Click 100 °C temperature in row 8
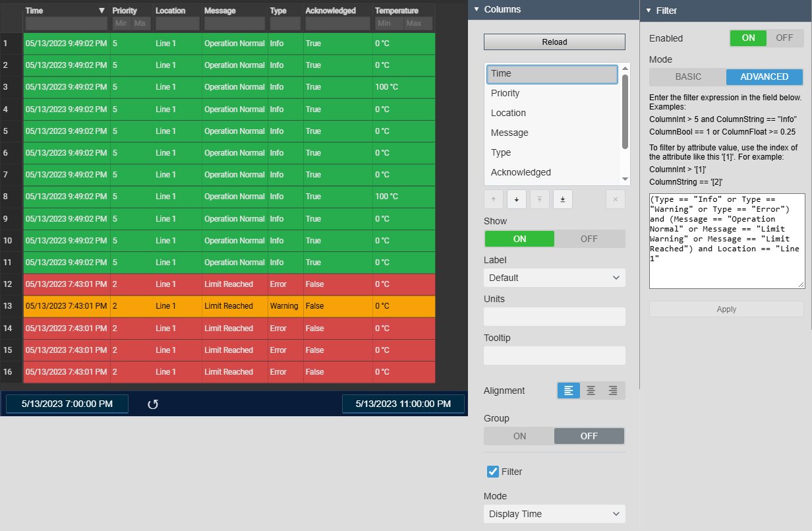Screen dimensions: 812x531 coord(386,197)
